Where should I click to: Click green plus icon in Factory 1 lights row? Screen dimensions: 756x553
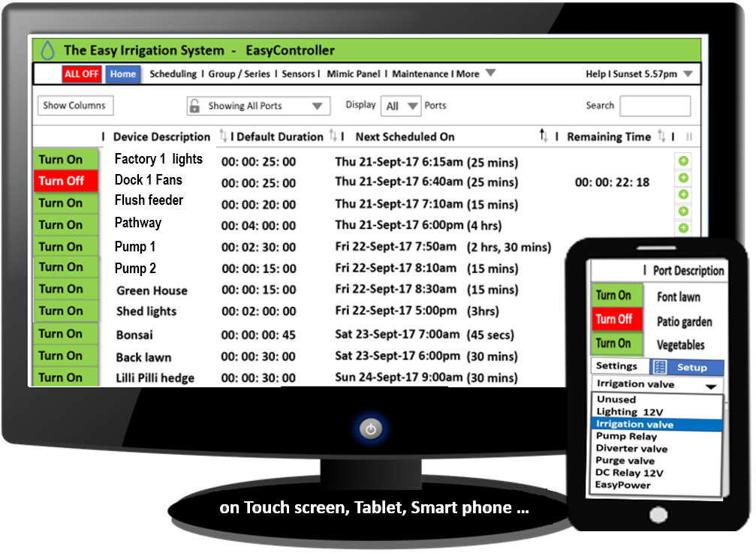[683, 161]
